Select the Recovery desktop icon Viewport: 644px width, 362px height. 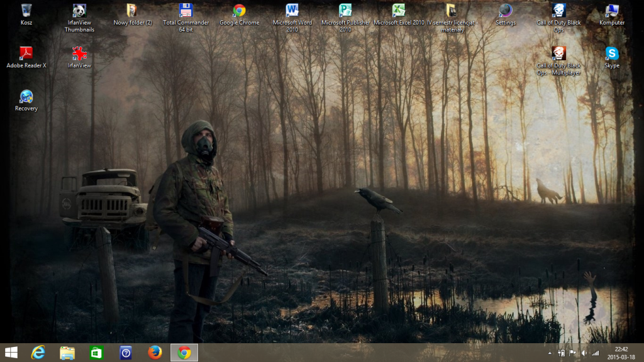click(26, 101)
